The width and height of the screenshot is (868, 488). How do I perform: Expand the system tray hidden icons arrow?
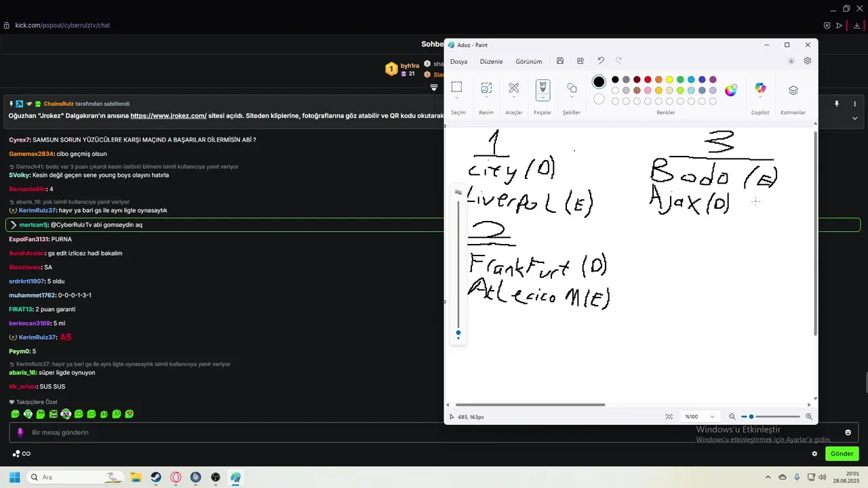pos(768,477)
